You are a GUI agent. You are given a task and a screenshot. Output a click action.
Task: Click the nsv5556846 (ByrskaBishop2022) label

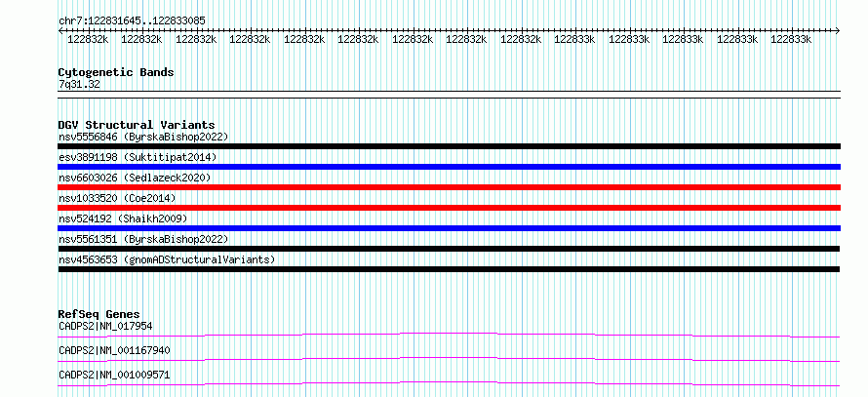coord(143,137)
